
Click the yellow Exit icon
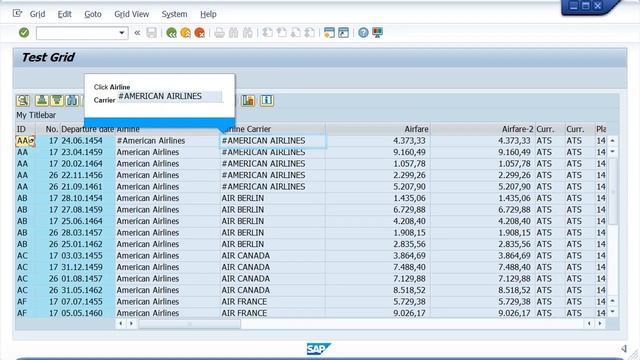pyautogui.click(x=185, y=33)
